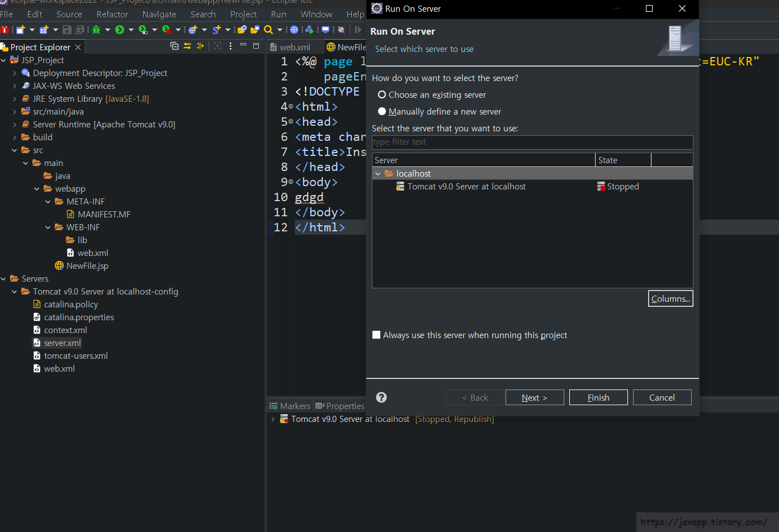The width and height of the screenshot is (779, 532).
Task: Click the help question mark icon
Action: pyautogui.click(x=381, y=397)
